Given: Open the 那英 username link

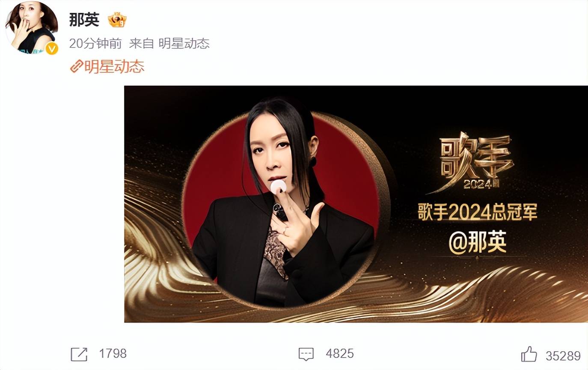Looking at the screenshot, I should click(84, 20).
